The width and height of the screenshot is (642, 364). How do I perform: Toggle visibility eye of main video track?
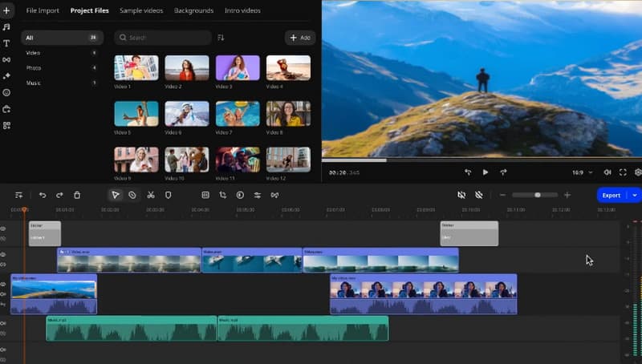[x=3, y=285]
